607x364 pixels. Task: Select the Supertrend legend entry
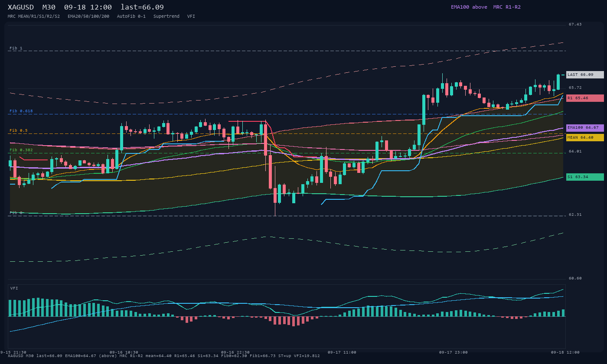click(x=166, y=16)
